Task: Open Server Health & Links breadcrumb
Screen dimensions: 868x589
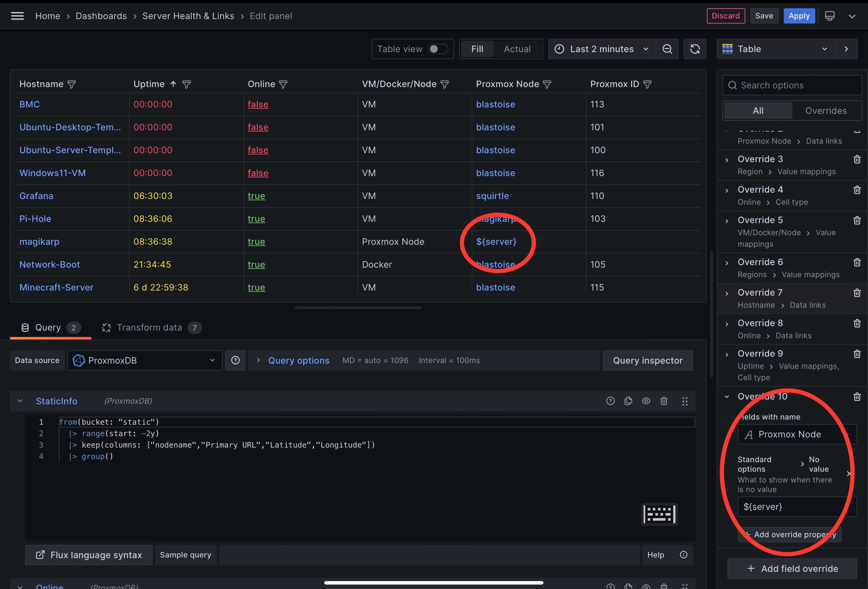Action: tap(188, 16)
